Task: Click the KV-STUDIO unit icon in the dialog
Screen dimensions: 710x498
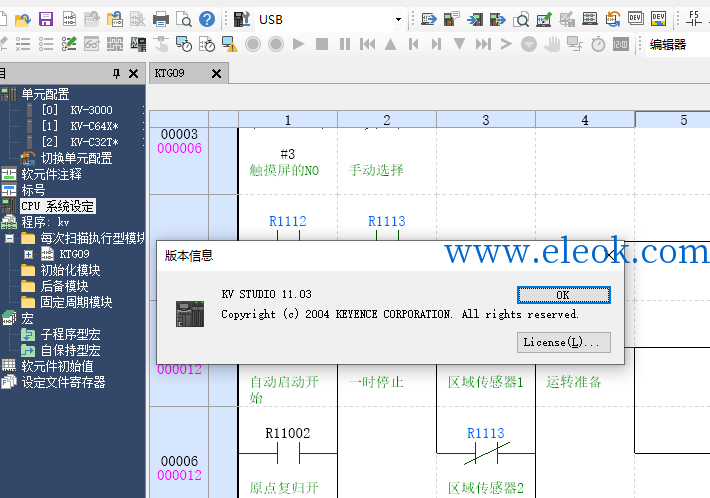Action: pyautogui.click(x=190, y=314)
